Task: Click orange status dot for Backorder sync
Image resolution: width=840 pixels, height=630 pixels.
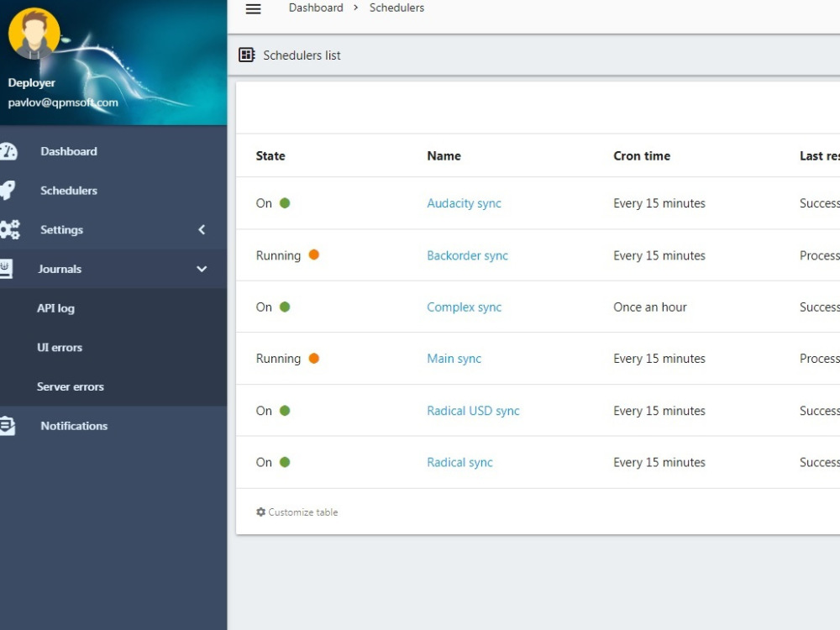Action: 314,255
